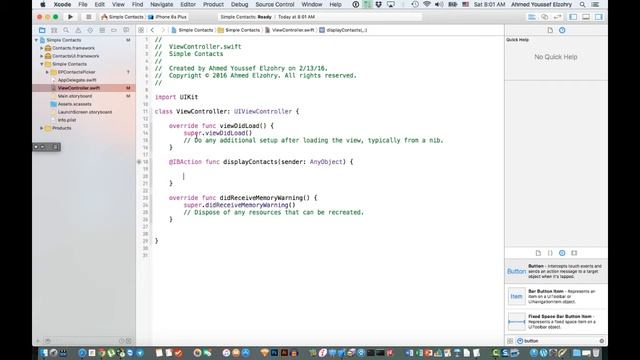Open Wi-Fi status in menu bar
The height and width of the screenshot is (360, 640).
427,4
